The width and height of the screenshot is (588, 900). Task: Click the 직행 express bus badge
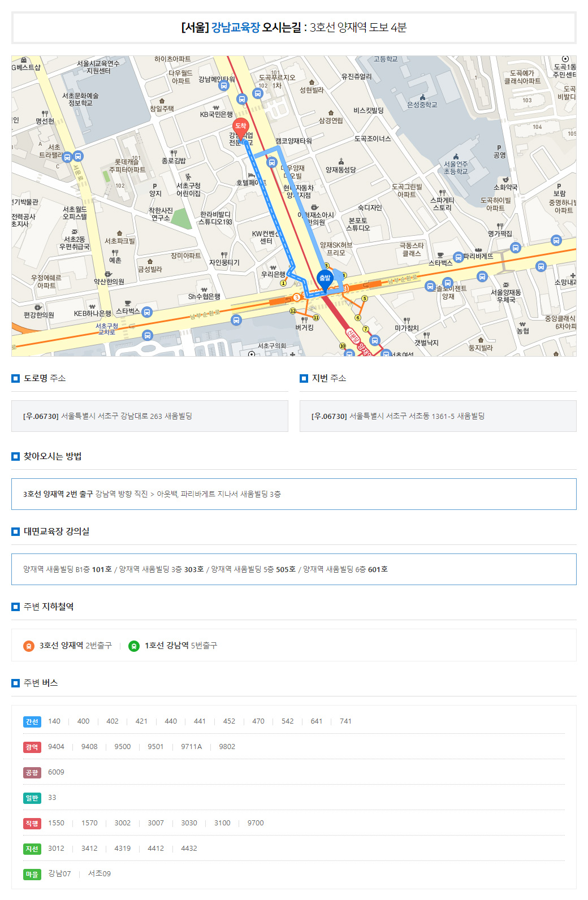[x=32, y=823]
